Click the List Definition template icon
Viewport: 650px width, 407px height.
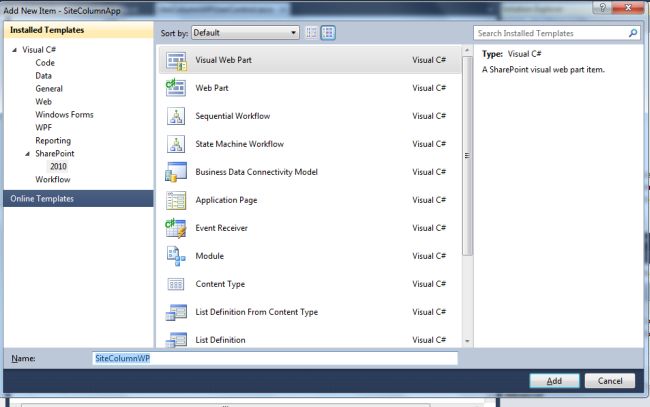tap(176, 340)
